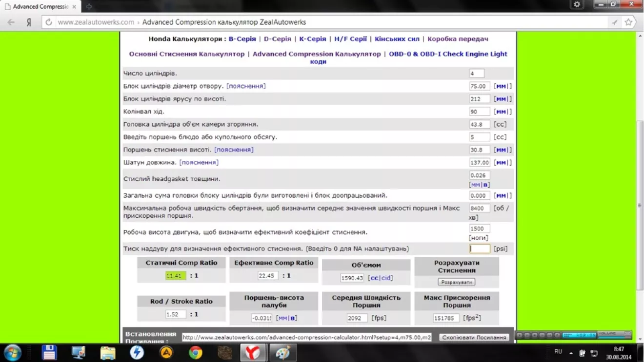Click the bore diameter field showing 75.00
The height and width of the screenshot is (362, 644).
coord(480,86)
